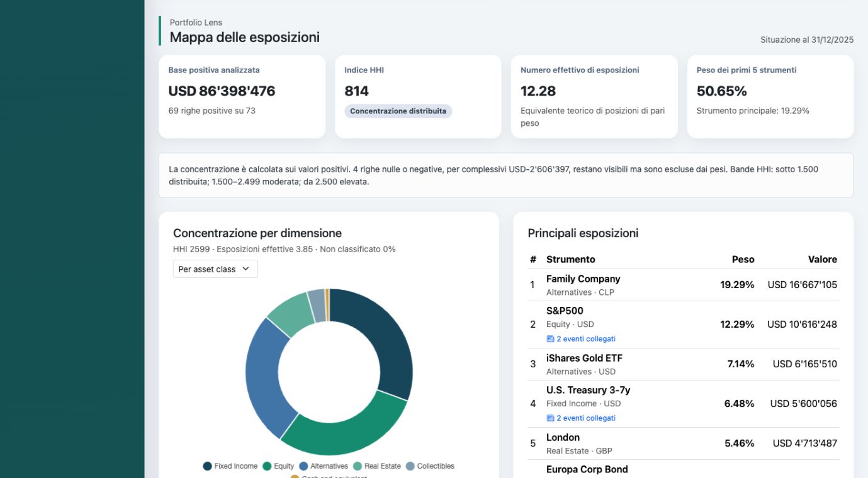The image size is (868, 478).
Task: Click the 'Alternatives · CLP' subtitle
Action: (580, 292)
